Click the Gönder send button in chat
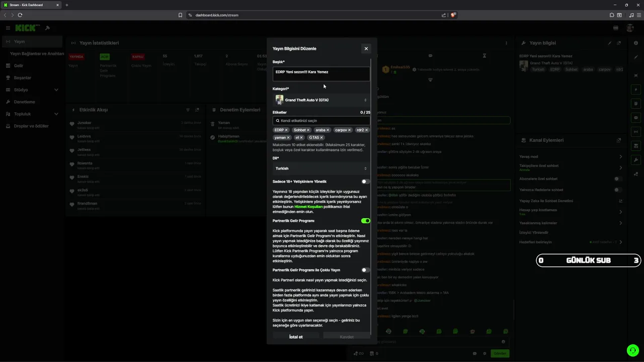Viewport: 644px width, 362px height. pos(500,353)
